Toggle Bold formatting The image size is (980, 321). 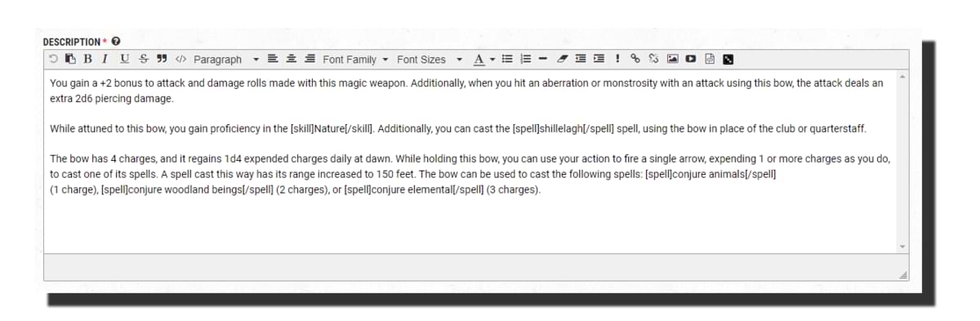click(87, 59)
